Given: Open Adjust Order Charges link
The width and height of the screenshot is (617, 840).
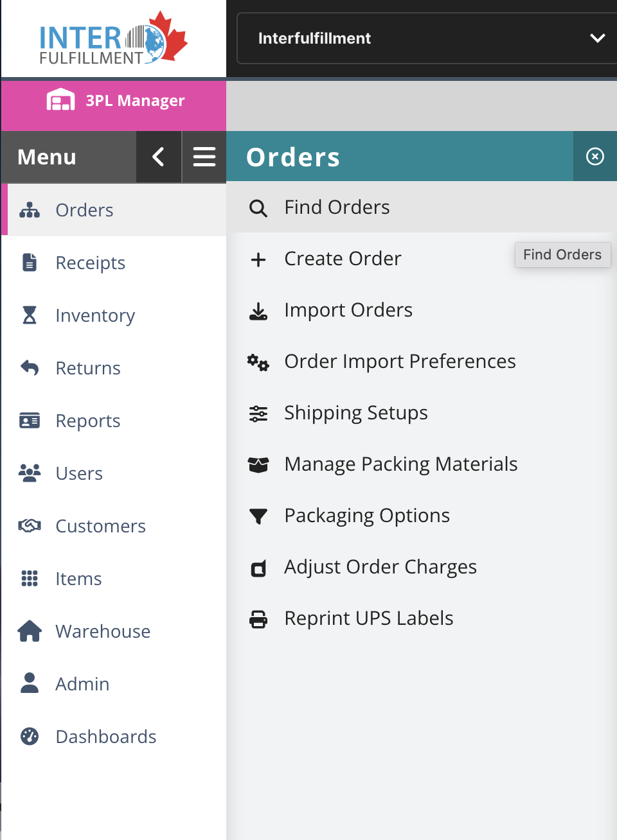Looking at the screenshot, I should [x=380, y=567].
